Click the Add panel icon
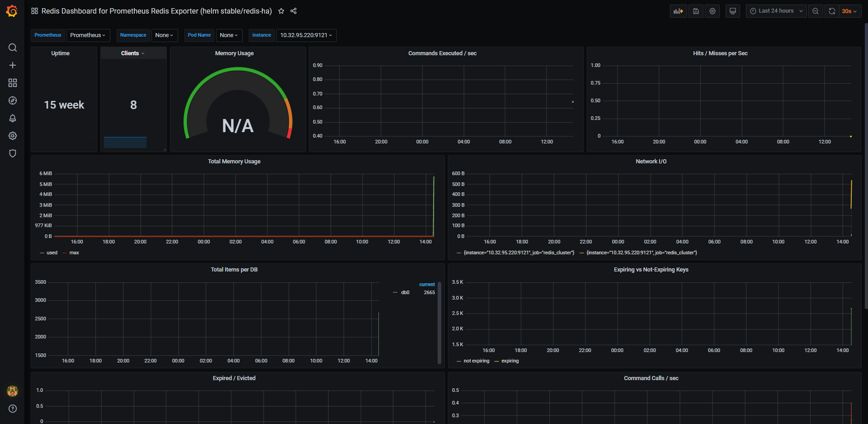This screenshot has height=424, width=868. click(x=678, y=11)
